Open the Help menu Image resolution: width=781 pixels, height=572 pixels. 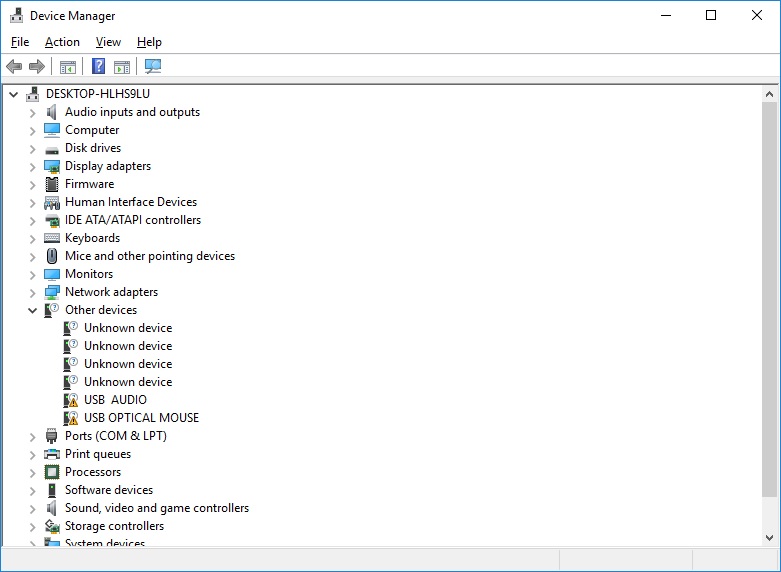(x=149, y=42)
